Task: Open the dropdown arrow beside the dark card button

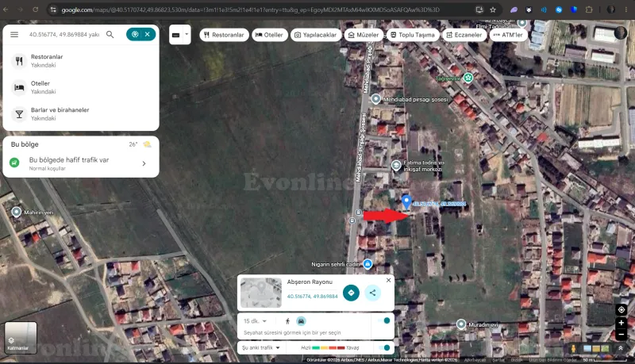Action: 187,34
